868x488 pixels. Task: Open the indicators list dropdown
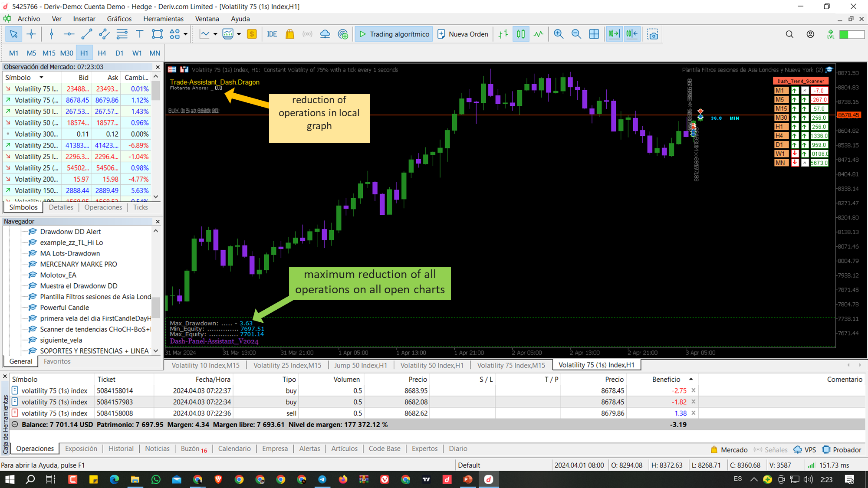(x=239, y=34)
